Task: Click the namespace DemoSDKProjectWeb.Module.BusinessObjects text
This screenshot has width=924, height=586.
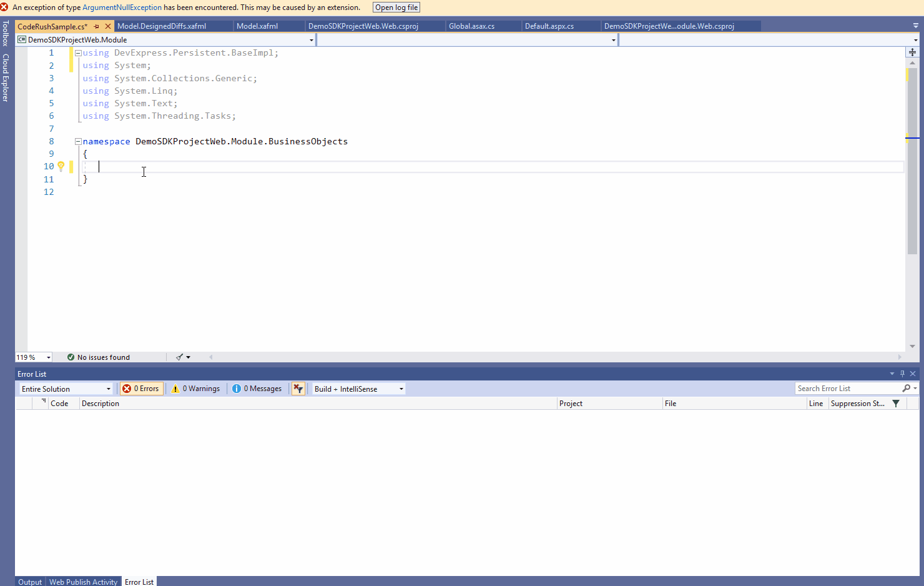Action: [x=215, y=142]
